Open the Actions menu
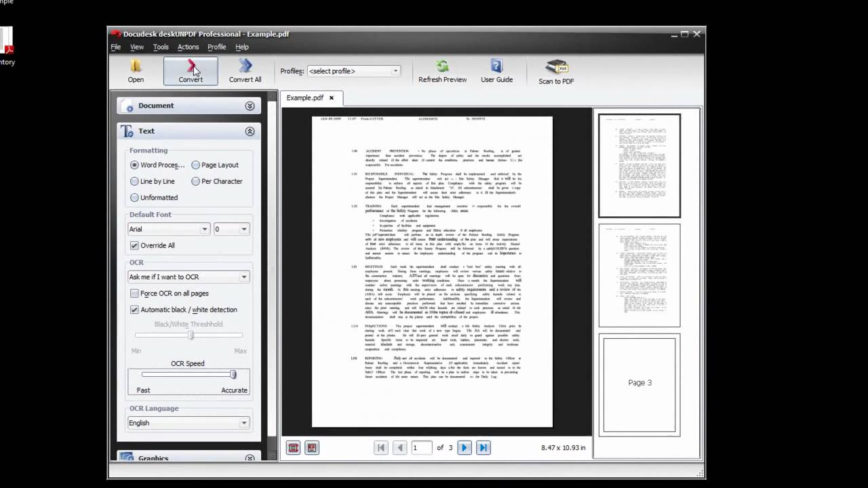The height and width of the screenshot is (488, 868). coord(189,47)
